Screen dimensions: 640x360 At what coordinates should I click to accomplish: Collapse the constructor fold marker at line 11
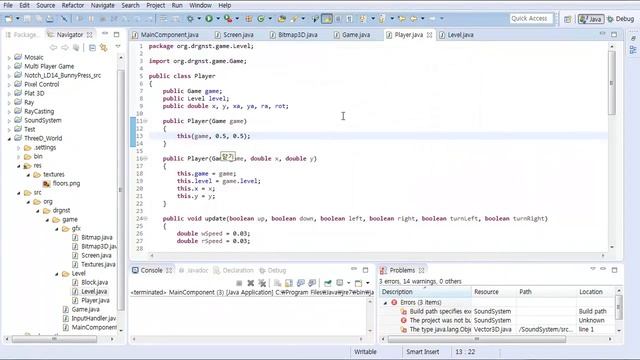point(145,121)
